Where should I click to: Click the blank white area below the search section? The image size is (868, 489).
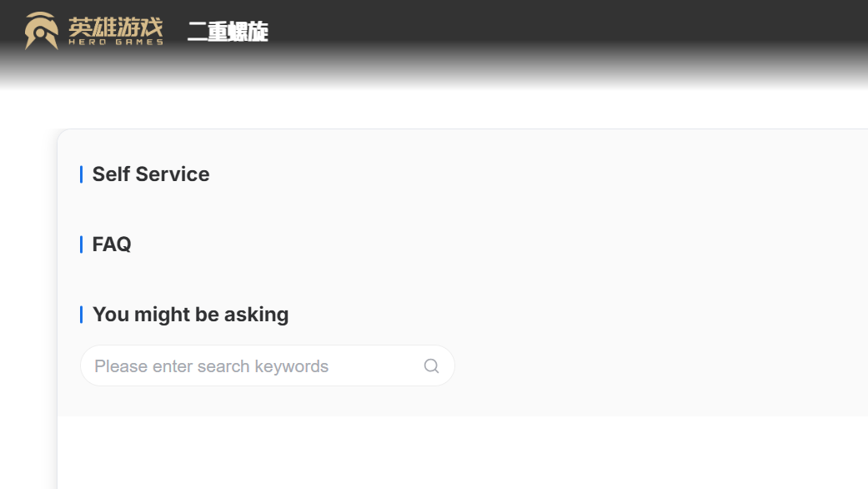[x=459, y=455]
